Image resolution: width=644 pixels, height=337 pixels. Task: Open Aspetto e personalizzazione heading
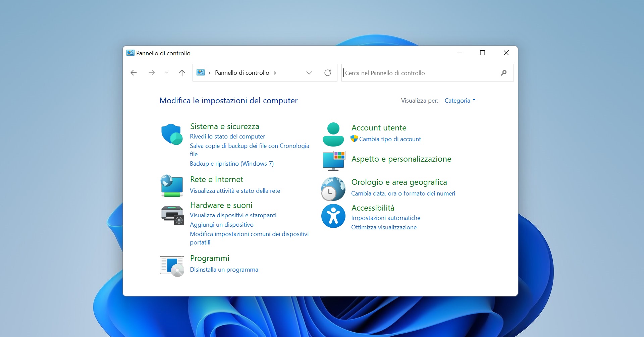click(401, 159)
